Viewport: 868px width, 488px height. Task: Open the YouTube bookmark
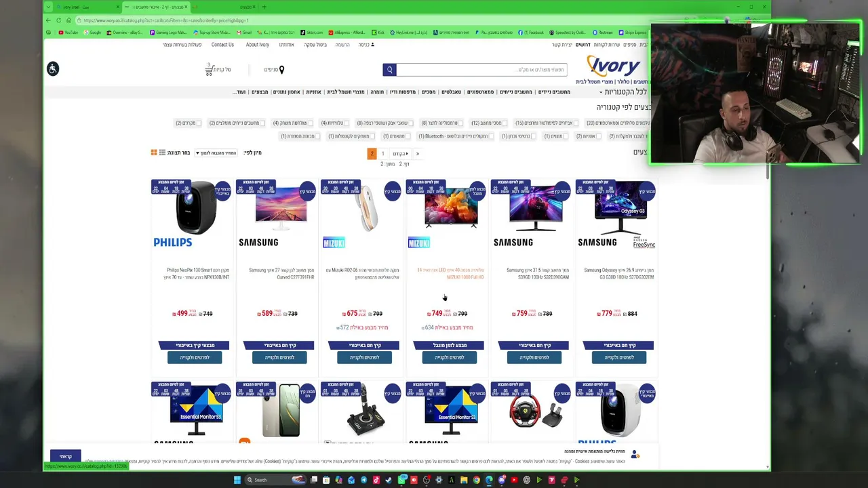[68, 33]
